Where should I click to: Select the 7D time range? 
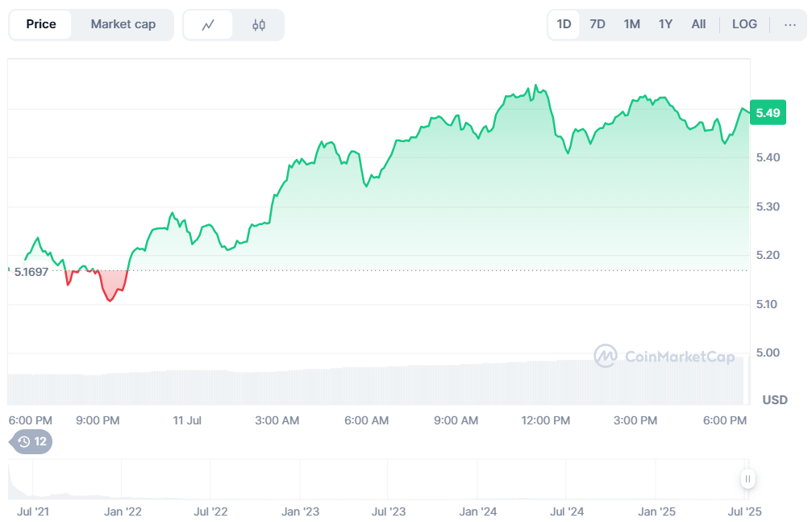598,24
